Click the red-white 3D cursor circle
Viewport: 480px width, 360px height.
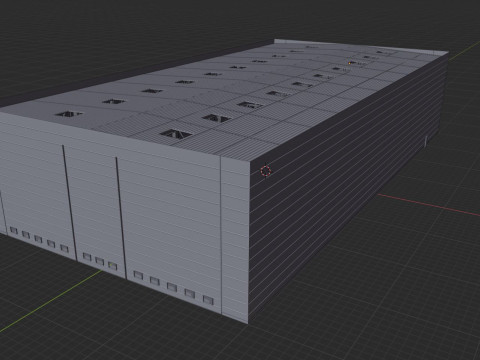(266, 171)
